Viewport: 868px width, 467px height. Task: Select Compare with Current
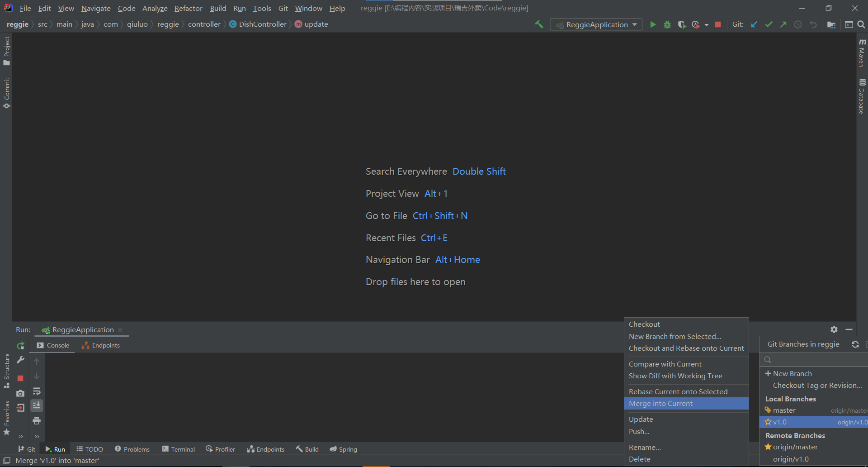(x=686, y=364)
